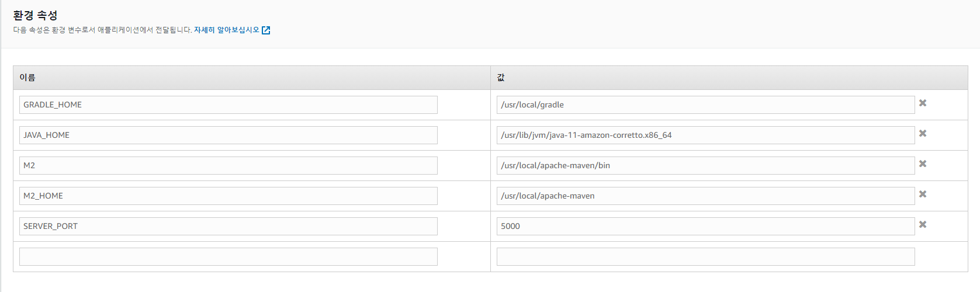The width and height of the screenshot is (980, 292).
Task: Click the SERVER_PORT name field
Action: click(228, 227)
